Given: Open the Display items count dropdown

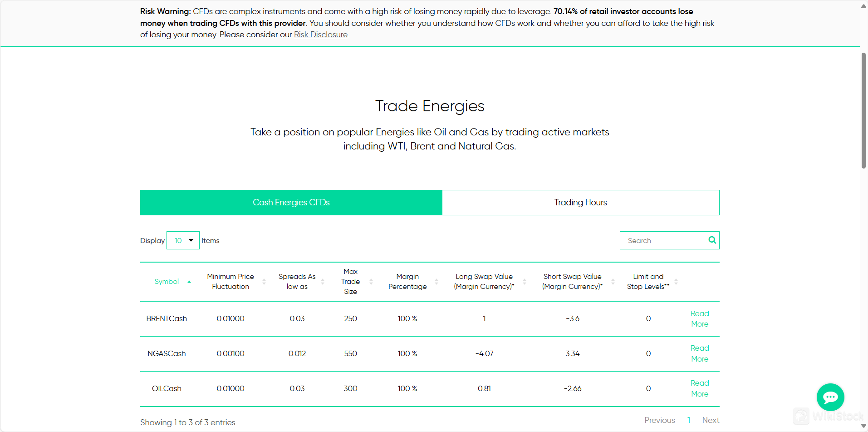Looking at the screenshot, I should click(x=183, y=240).
